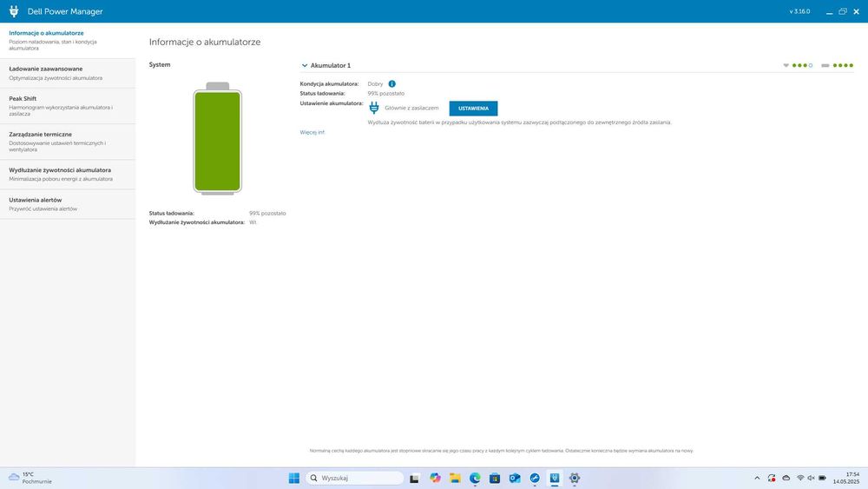Open the Windows Start menu
The width and height of the screenshot is (868, 489).
click(294, 478)
